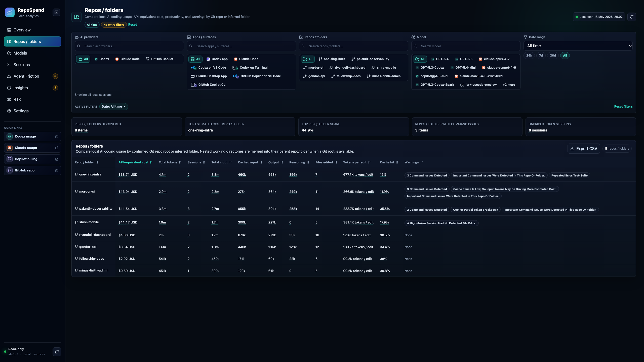644x362 pixels.
Task: Sort by Reasoning column arrows
Action: [x=308, y=162]
